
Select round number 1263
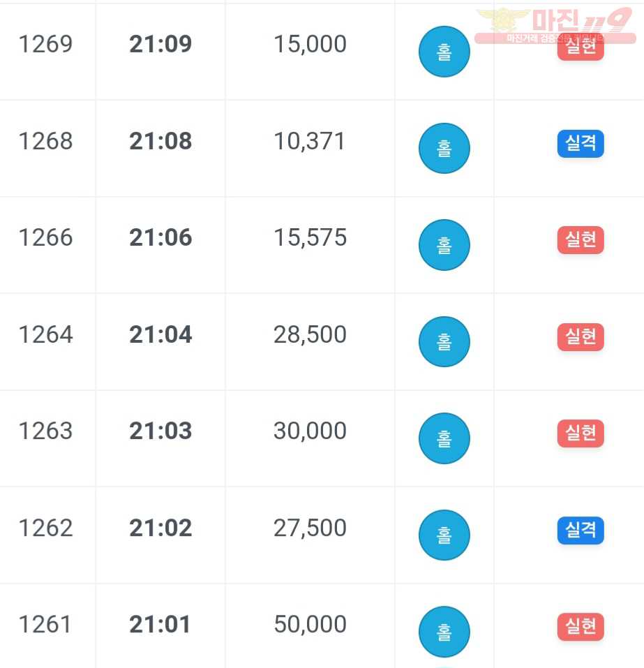coord(45,431)
